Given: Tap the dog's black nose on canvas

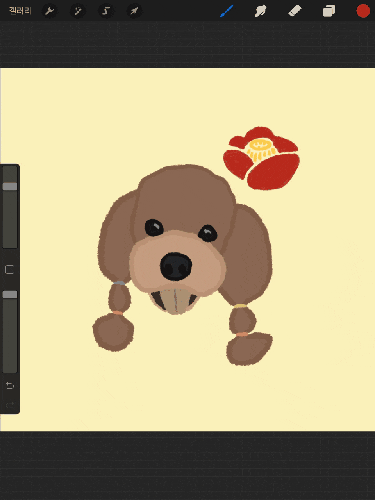Looking at the screenshot, I should point(176,266).
